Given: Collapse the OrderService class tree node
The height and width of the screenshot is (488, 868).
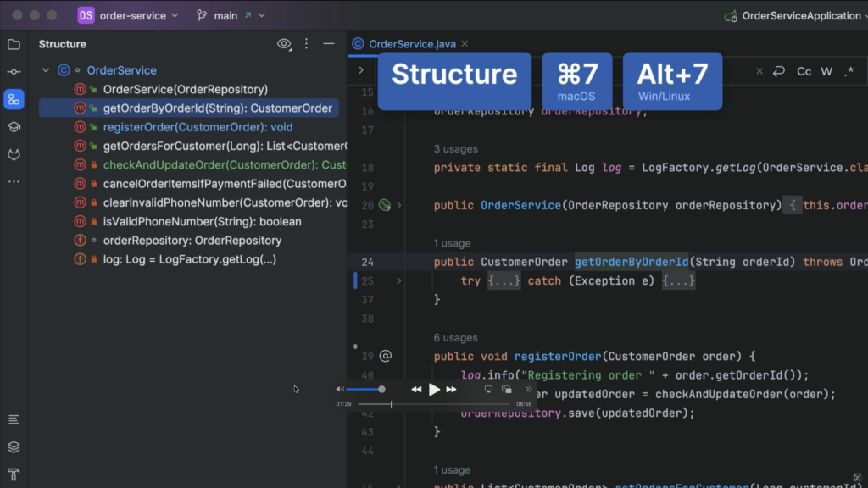Looking at the screenshot, I should 46,70.
